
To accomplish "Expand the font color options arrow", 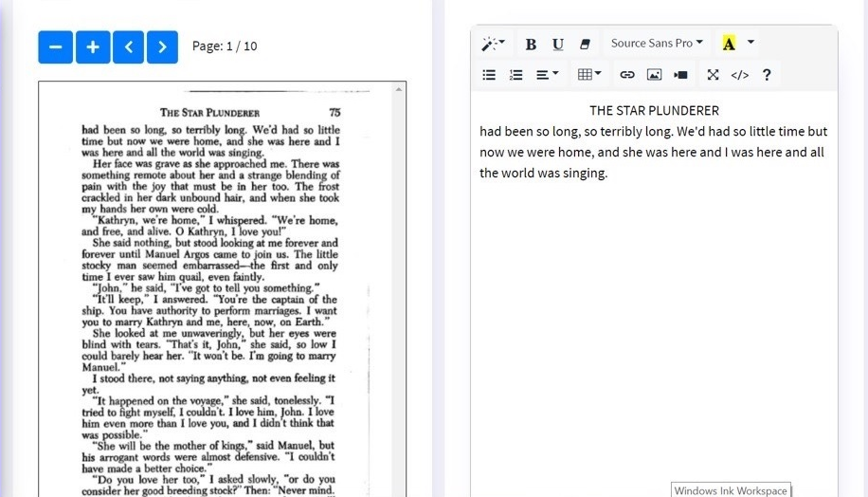I will pos(750,42).
